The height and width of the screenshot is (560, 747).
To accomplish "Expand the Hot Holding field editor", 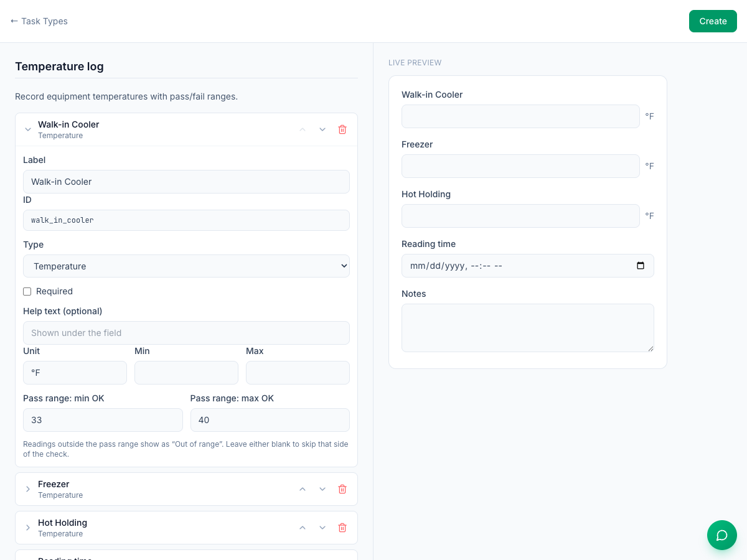I will 28,528.
